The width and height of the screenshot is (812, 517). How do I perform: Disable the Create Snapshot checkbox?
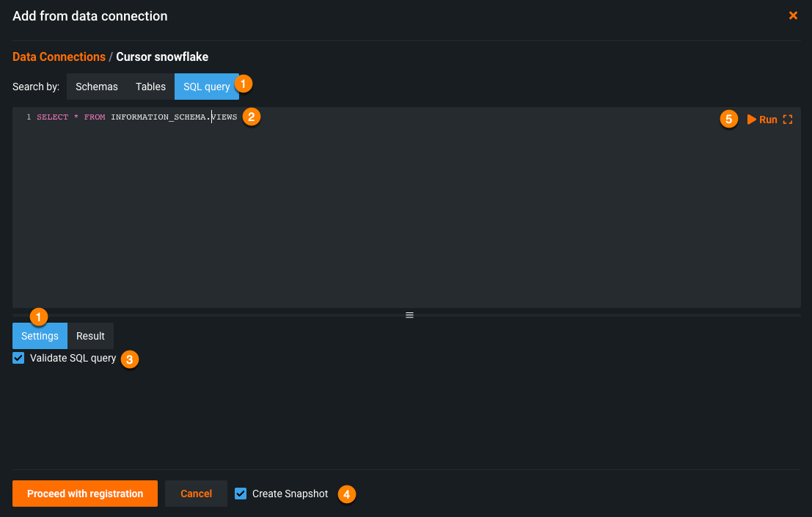point(241,494)
